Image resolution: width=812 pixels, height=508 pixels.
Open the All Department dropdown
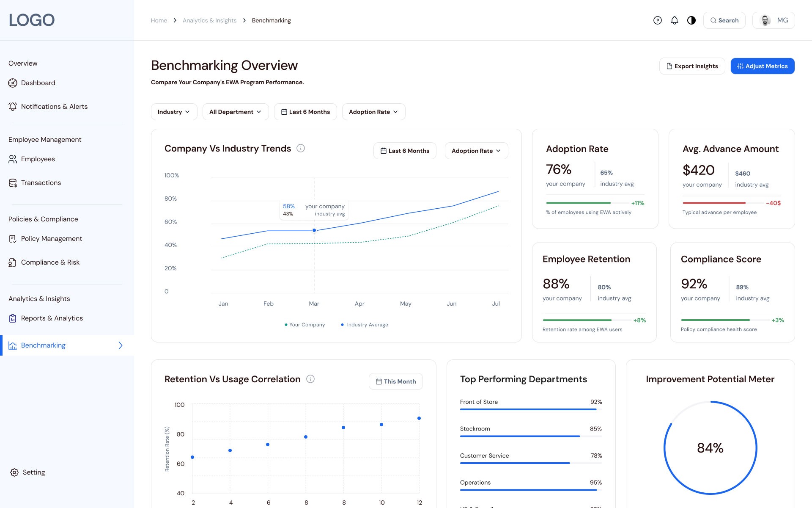(x=235, y=112)
